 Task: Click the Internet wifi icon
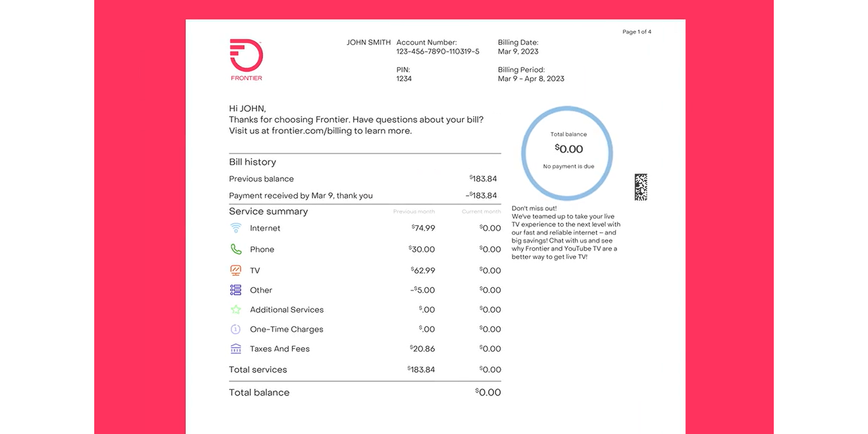point(236,227)
